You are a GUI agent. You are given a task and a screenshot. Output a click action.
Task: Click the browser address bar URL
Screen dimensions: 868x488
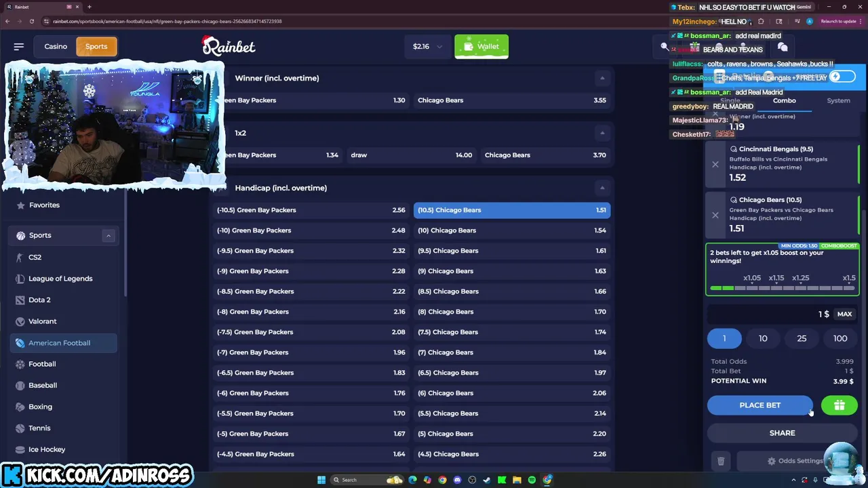tap(167, 21)
